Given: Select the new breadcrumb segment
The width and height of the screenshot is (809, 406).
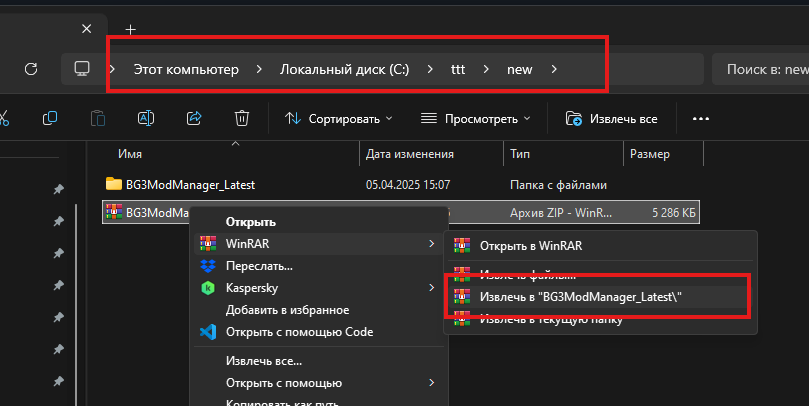Looking at the screenshot, I should [x=520, y=69].
